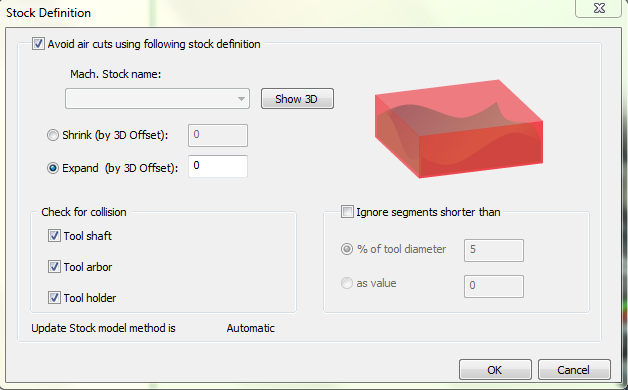Click Cancel to discard changes

[574, 370]
